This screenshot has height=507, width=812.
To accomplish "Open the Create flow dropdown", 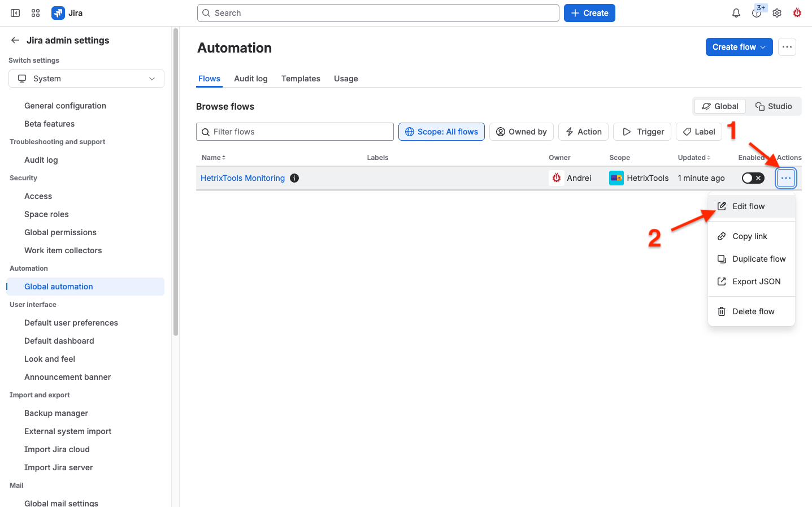I will (739, 47).
